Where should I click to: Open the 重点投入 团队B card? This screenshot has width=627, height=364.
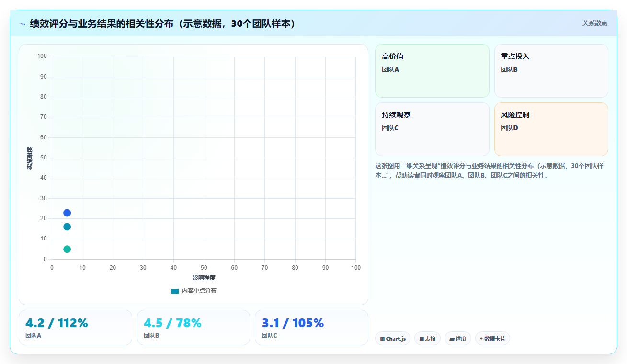click(x=551, y=71)
